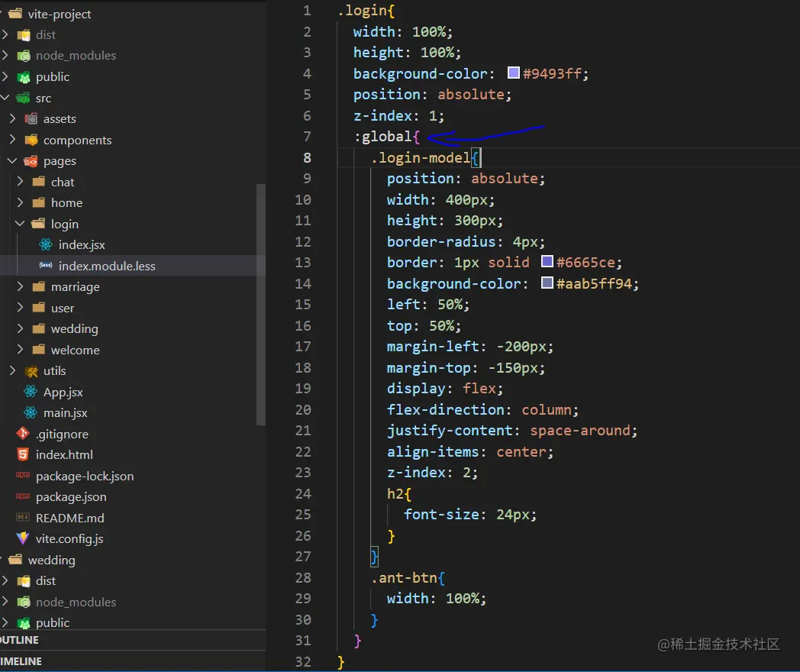800x672 pixels.
Task: Open package.json from the explorer
Action: [71, 497]
